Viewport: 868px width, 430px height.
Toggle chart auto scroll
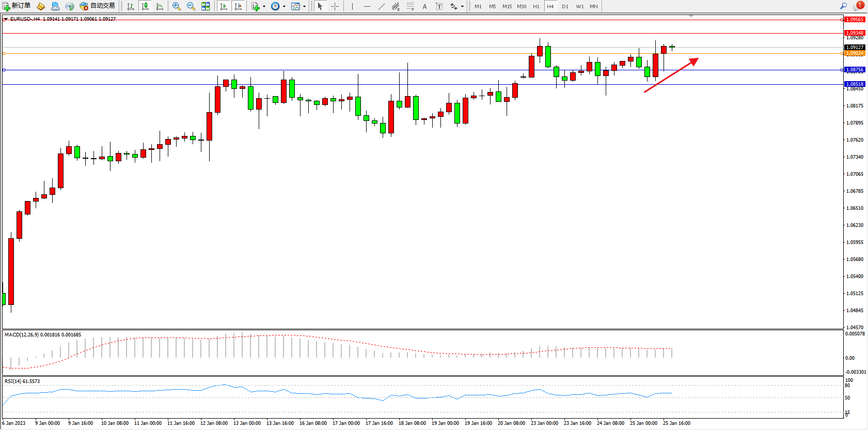point(224,6)
